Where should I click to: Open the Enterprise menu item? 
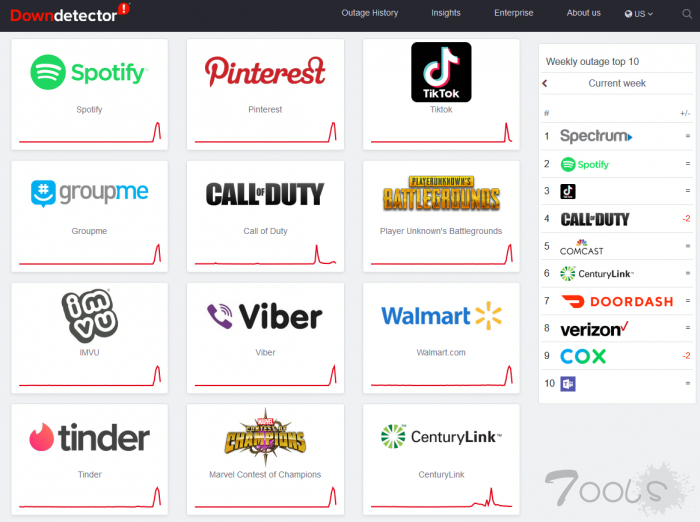[513, 13]
